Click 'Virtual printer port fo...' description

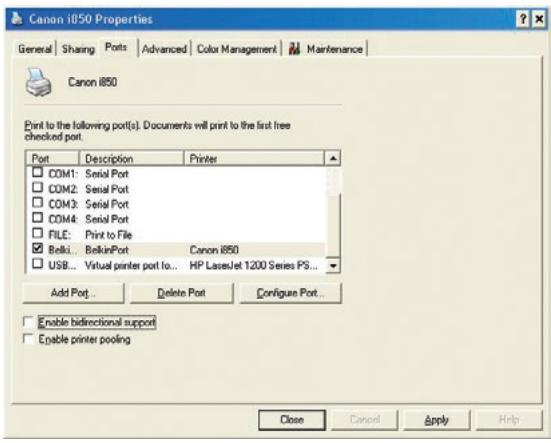(131, 266)
